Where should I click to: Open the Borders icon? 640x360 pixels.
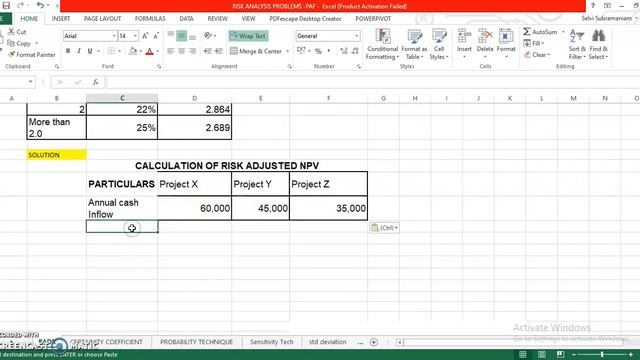(x=111, y=51)
